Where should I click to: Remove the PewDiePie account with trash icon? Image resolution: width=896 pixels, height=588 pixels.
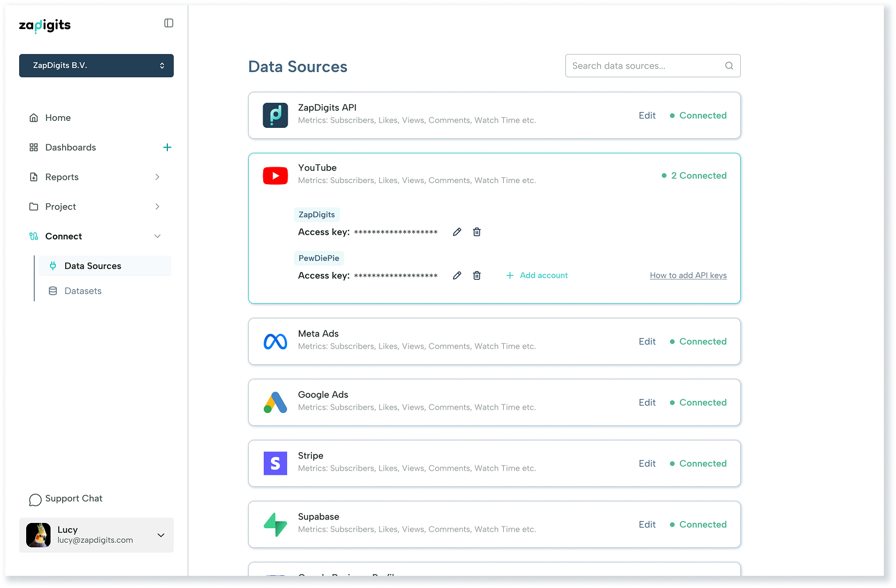click(x=476, y=275)
